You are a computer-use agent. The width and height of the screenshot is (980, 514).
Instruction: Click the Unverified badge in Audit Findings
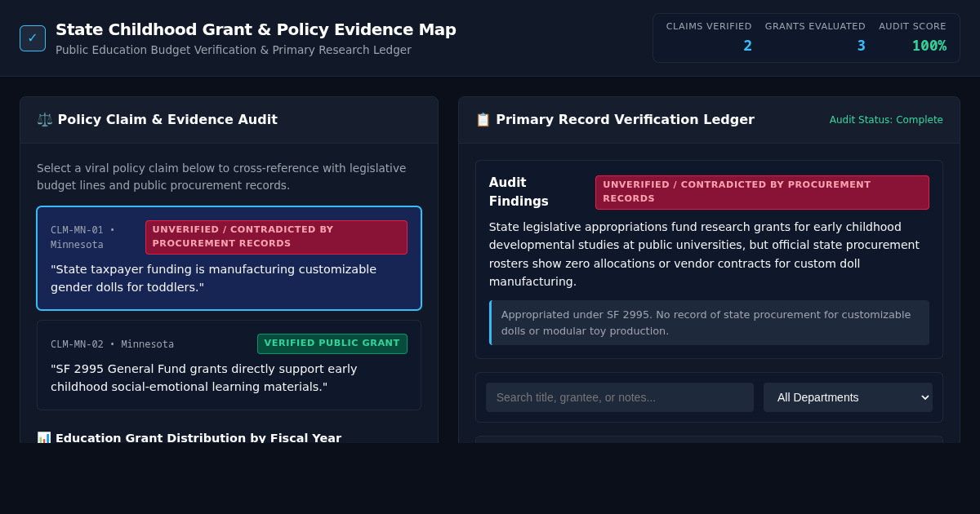(x=762, y=193)
